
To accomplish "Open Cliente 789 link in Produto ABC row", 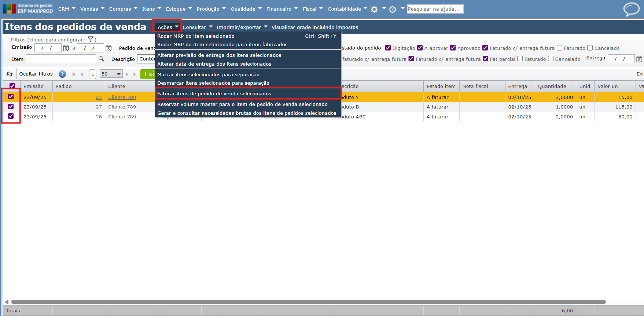I will (x=122, y=117).
